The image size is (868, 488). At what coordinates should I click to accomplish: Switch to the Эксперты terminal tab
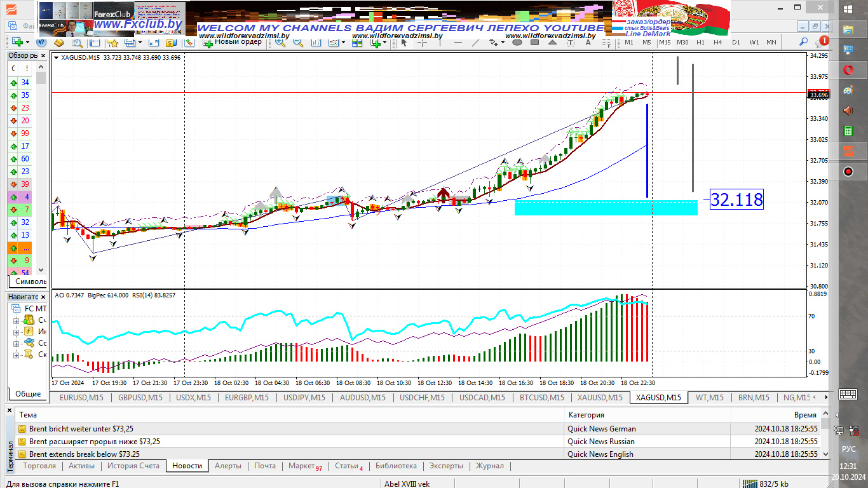[446, 466]
